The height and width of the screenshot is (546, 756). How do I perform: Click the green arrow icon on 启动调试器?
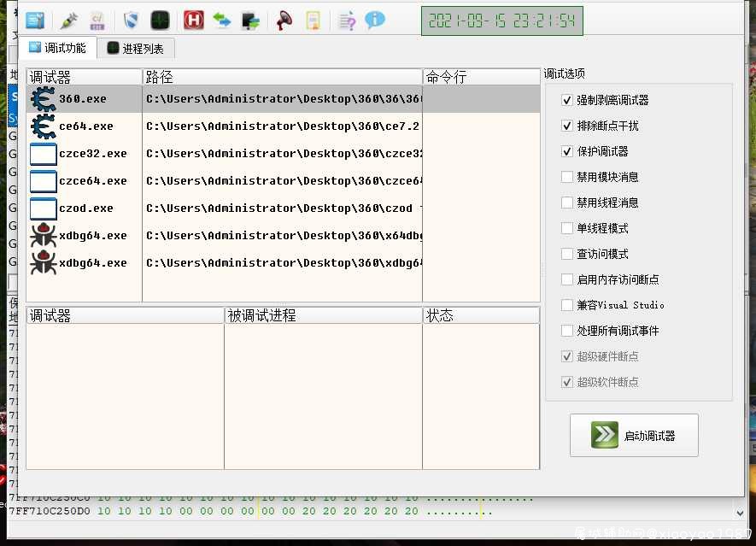(605, 435)
